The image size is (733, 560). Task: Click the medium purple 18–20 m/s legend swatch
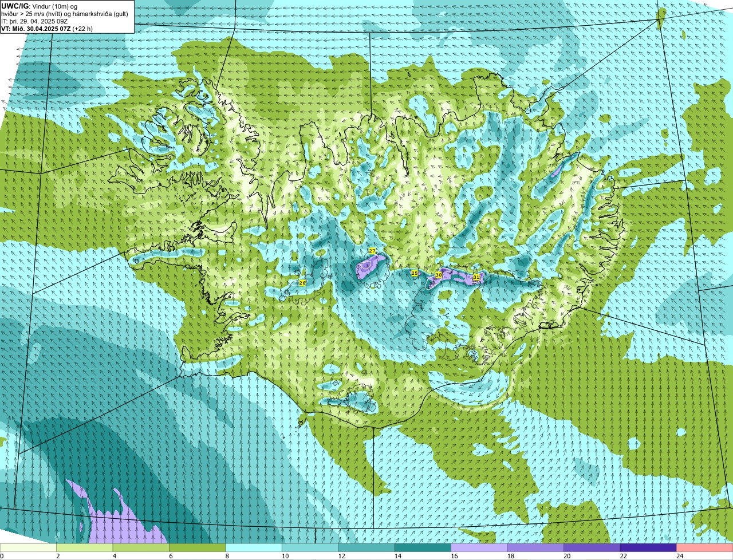pyautogui.click(x=536, y=548)
